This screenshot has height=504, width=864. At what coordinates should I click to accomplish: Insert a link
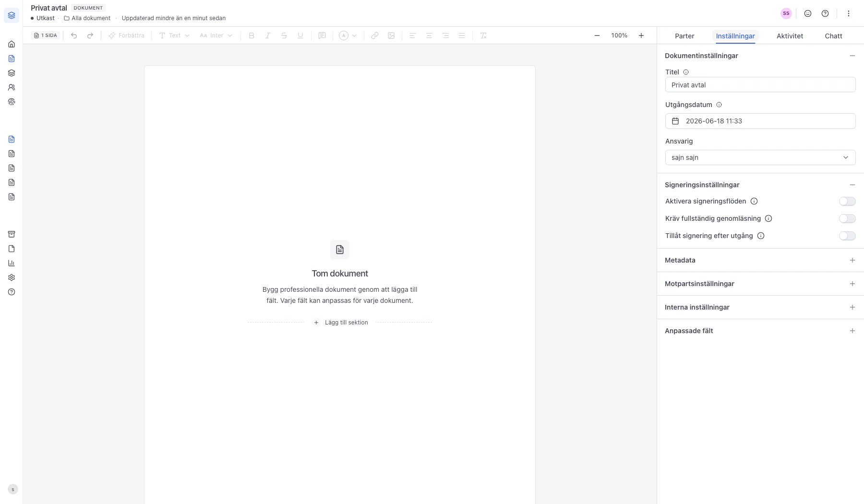pyautogui.click(x=375, y=36)
